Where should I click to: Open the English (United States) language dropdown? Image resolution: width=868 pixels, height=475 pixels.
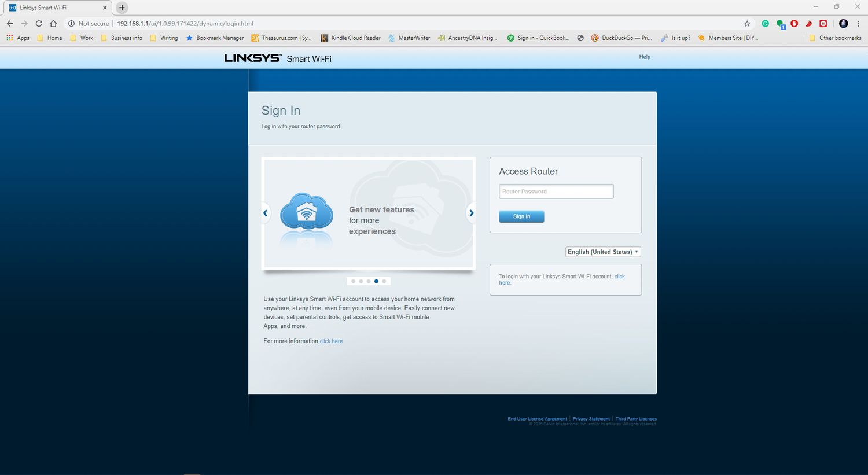pos(603,252)
